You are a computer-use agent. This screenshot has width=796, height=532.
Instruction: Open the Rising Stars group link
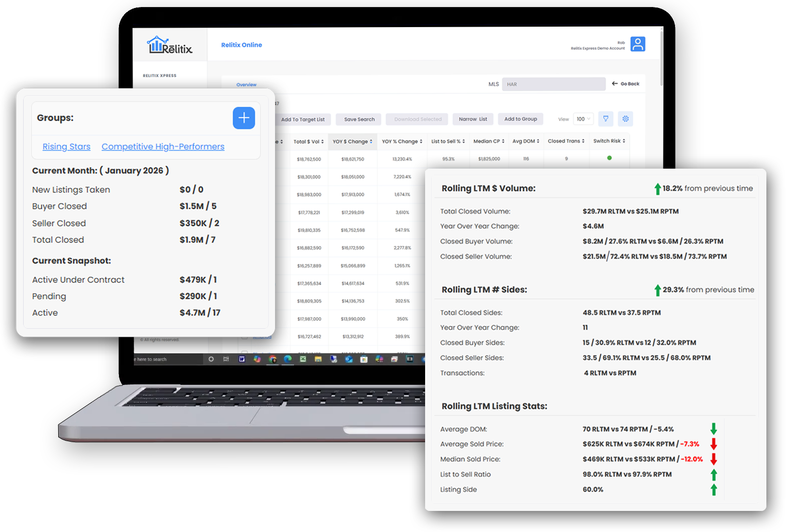[x=66, y=147]
